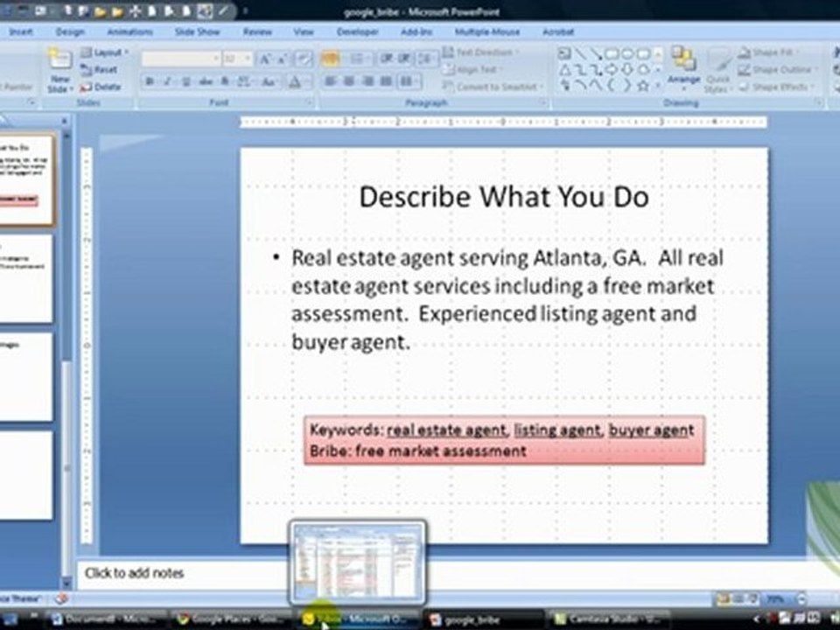This screenshot has height=630, width=840.
Task: Toggle Justify text alignment
Action: coord(386,81)
